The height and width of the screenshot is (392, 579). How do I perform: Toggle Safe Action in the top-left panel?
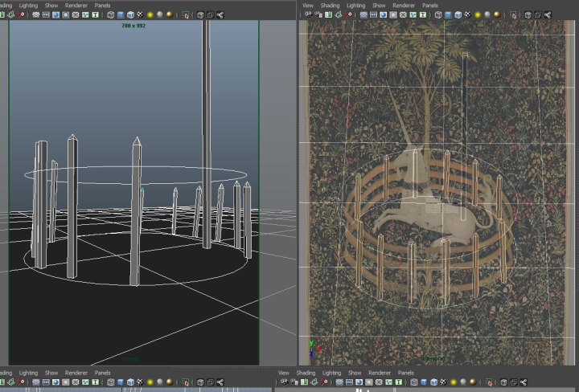point(86,14)
